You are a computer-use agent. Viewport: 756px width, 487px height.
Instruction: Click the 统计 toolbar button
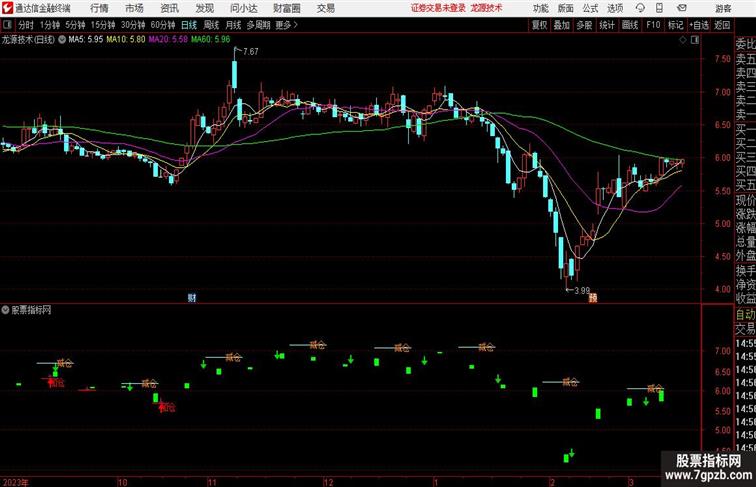[607, 25]
